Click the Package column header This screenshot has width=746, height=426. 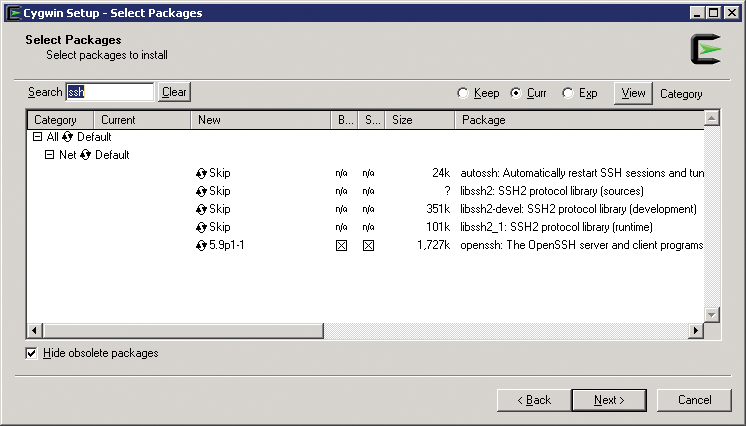click(579, 120)
